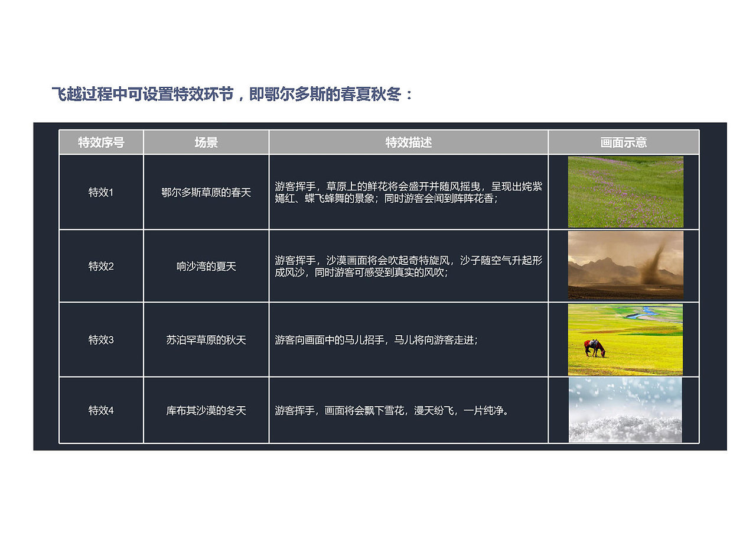
Task: Click the 特效1 cell
Action: click(x=101, y=192)
